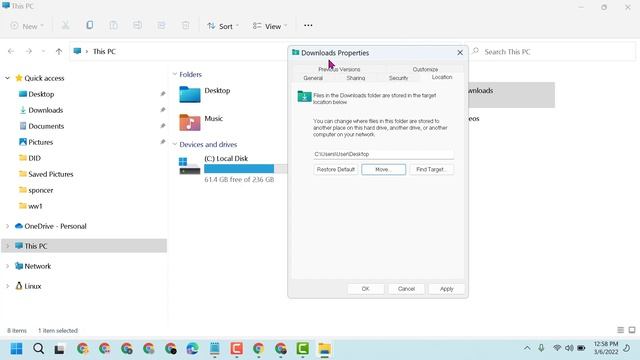Screen dimensions: 640x360
Task: Switch to large icons view in status bar
Action: click(632, 330)
